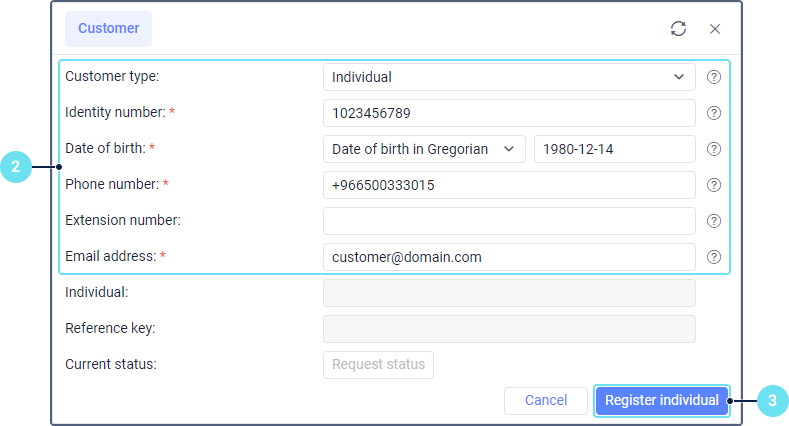Click the disabled Reference key field
Viewport: 789px width, 426px height.
509,329
